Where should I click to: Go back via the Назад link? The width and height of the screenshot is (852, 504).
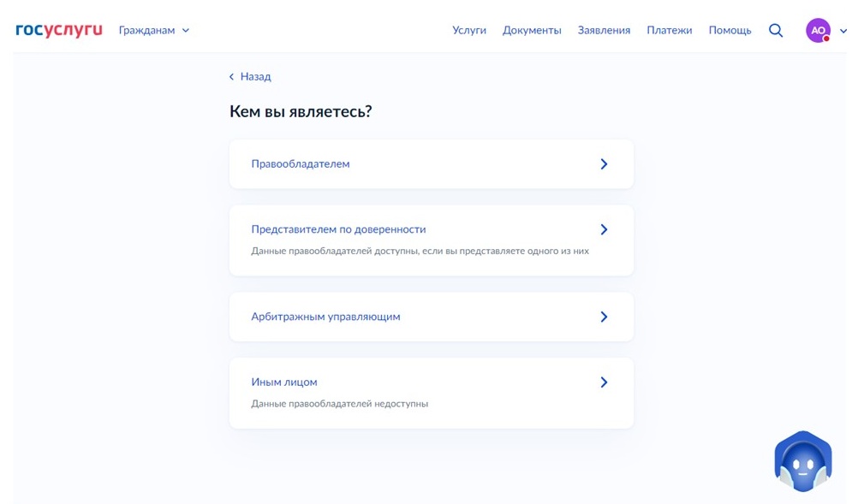pos(250,76)
